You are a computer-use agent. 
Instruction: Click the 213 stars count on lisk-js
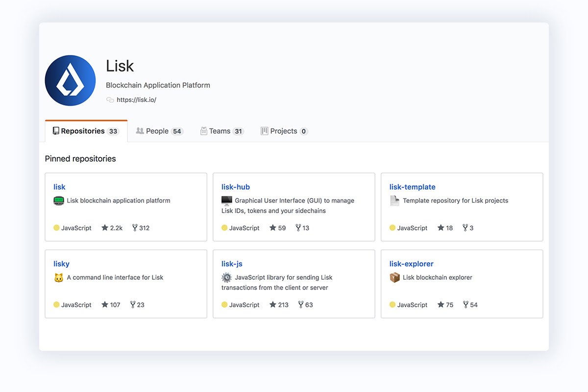[x=283, y=305]
